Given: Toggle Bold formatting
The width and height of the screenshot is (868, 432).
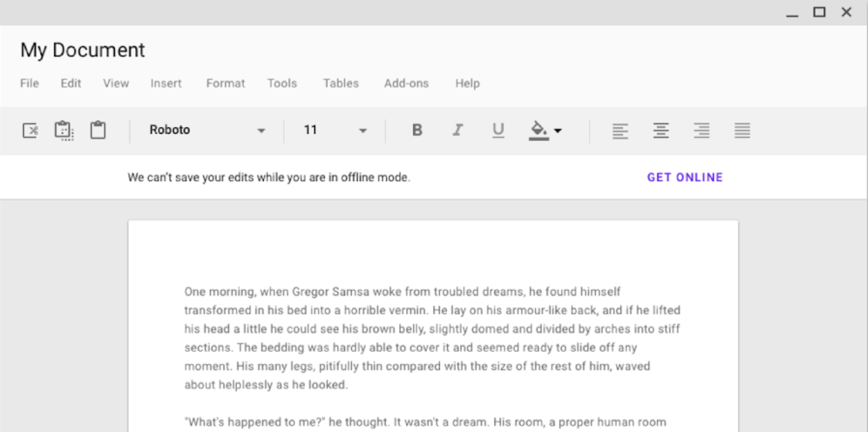Looking at the screenshot, I should point(418,130).
